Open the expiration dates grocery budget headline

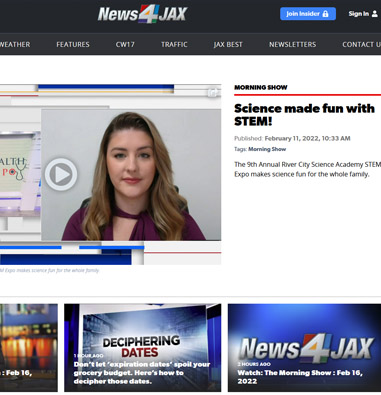click(142, 373)
